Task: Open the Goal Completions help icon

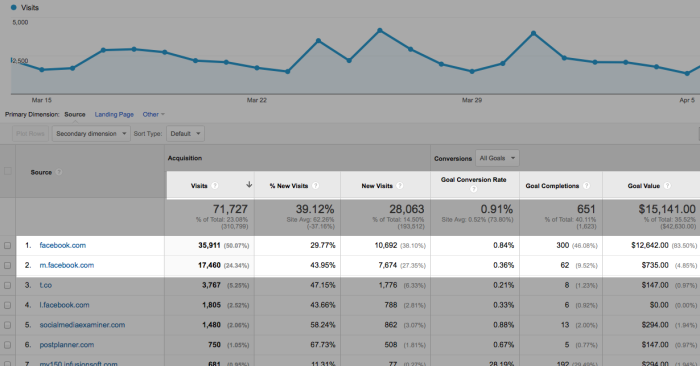Action: pyautogui.click(x=587, y=186)
